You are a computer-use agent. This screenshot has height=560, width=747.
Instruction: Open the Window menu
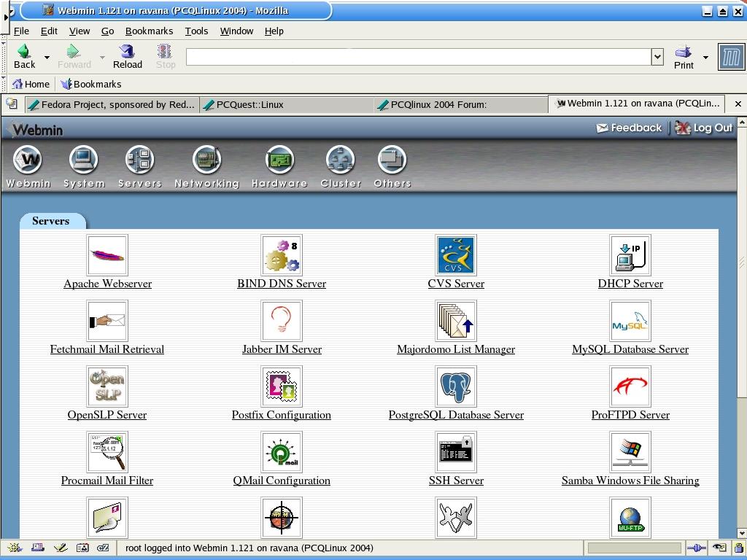(236, 31)
